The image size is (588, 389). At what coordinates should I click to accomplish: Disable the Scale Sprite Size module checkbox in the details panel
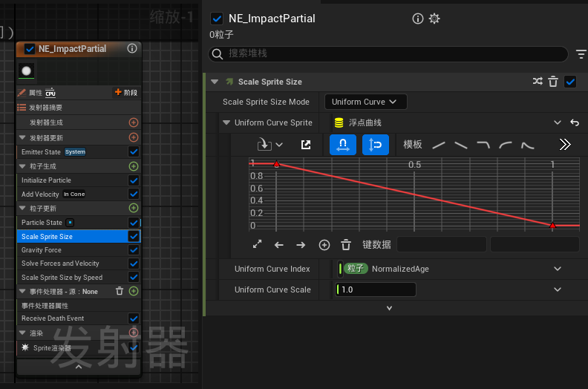tap(570, 82)
